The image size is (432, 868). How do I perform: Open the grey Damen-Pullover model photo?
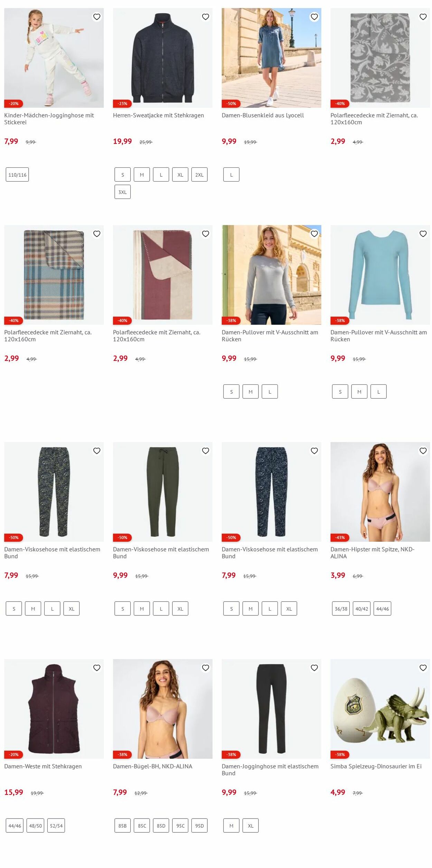point(271,275)
